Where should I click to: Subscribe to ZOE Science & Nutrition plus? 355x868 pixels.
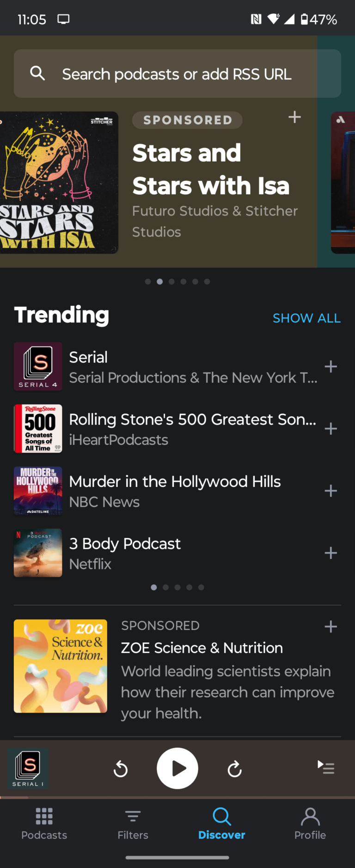(331, 627)
